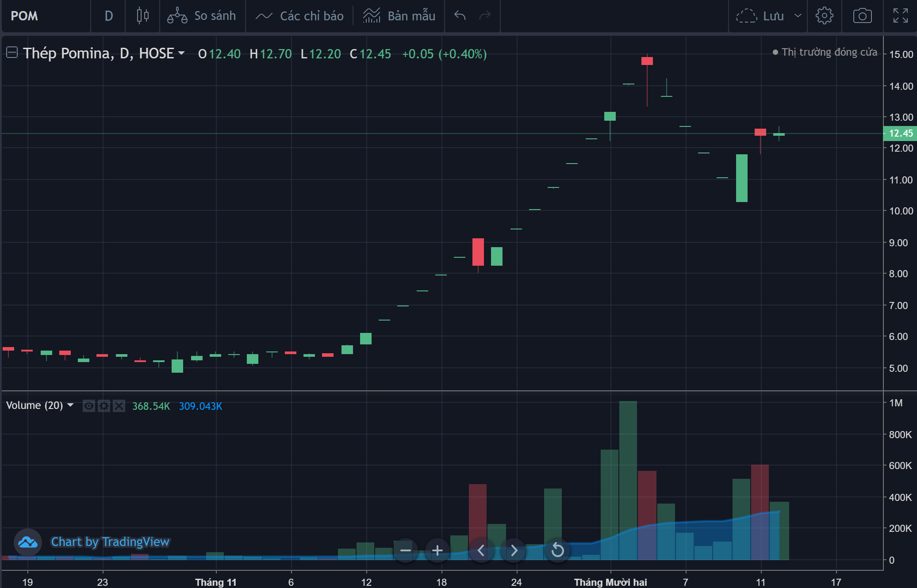
Task: Toggle fullscreen mode icon
Action: point(901,16)
